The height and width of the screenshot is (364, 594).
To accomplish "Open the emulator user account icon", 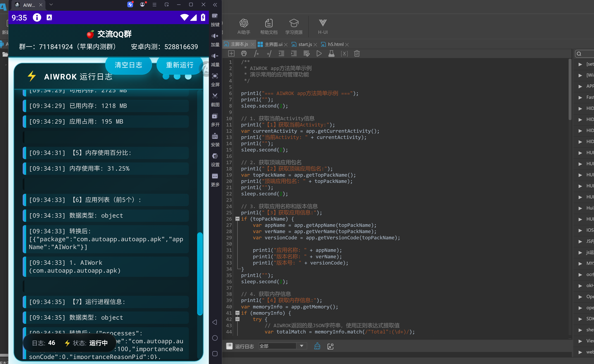I will tap(143, 4).
